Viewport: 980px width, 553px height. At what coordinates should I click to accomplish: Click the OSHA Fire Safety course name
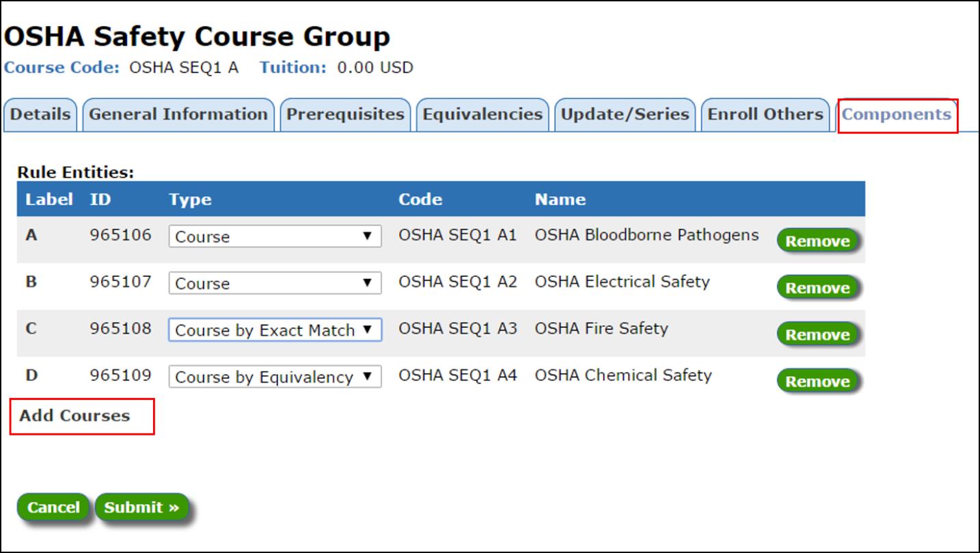coord(601,329)
